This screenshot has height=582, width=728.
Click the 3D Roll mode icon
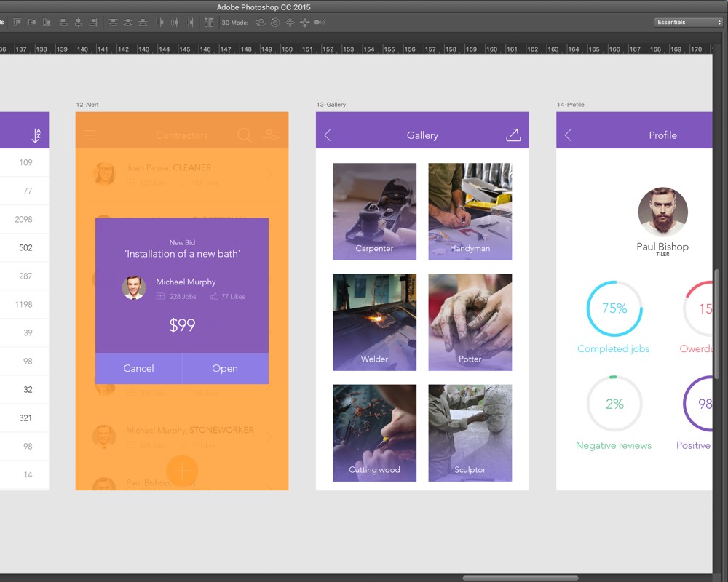click(275, 23)
